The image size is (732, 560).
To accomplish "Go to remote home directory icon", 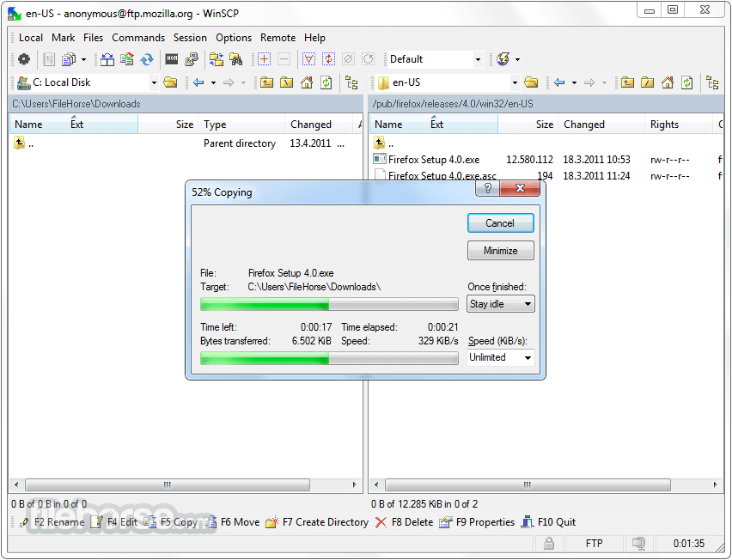I will [x=668, y=82].
